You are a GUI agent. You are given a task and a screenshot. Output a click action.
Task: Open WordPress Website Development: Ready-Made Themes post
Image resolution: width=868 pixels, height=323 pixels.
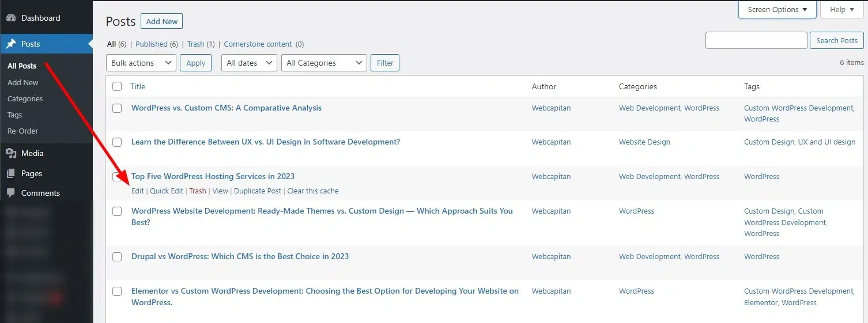point(322,216)
